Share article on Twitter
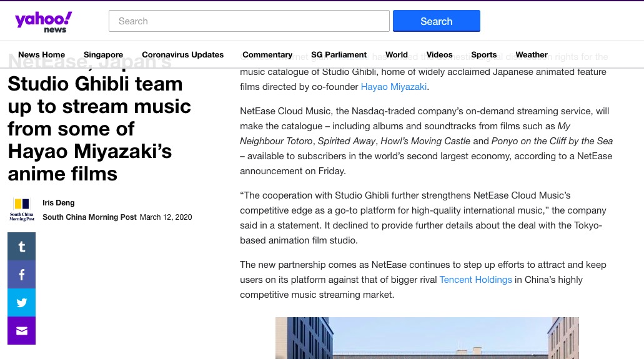644x359 pixels. click(x=21, y=303)
